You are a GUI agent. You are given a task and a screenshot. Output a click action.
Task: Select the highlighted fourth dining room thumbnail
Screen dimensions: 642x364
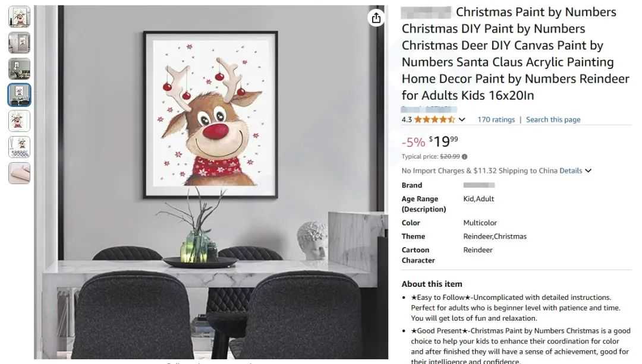point(19,95)
